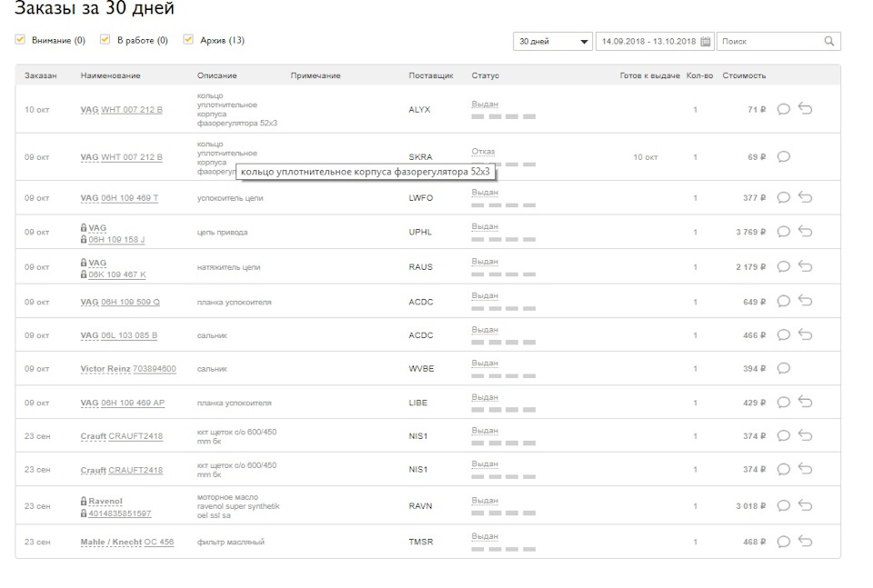Open part link 06H 109 469 T
Viewport: 873px width, 588px height.
pyautogui.click(x=130, y=198)
